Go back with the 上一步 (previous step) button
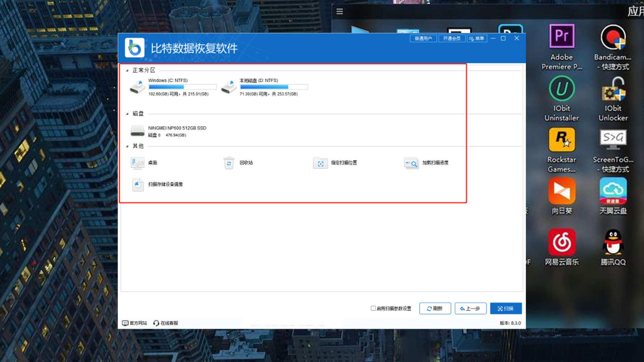The height and width of the screenshot is (362, 644). (x=471, y=308)
